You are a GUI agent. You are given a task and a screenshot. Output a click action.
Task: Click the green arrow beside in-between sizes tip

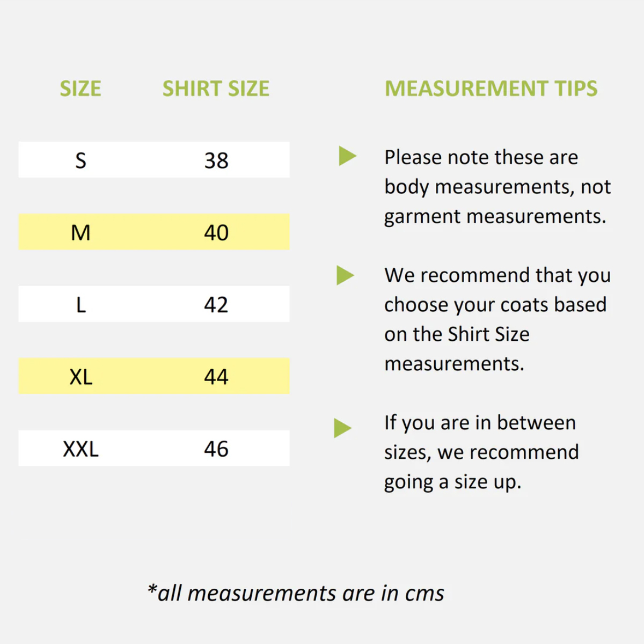point(342,428)
